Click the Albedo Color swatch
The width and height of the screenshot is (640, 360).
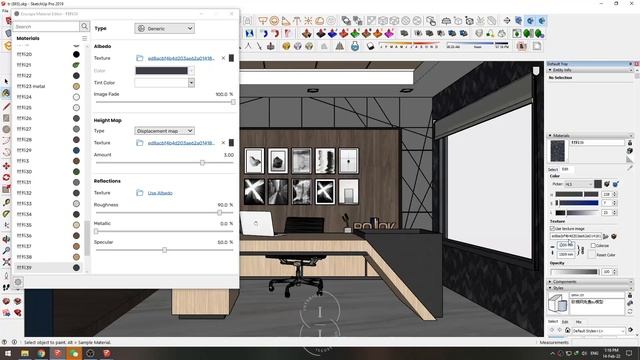162,71
